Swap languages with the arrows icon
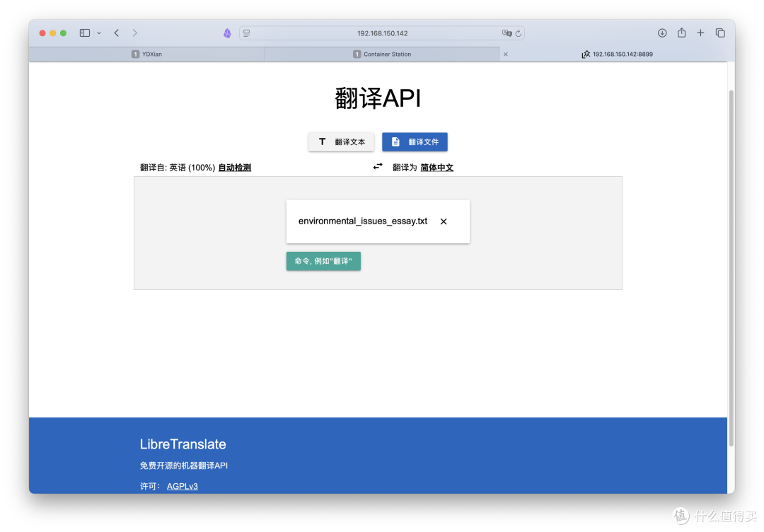 click(378, 167)
